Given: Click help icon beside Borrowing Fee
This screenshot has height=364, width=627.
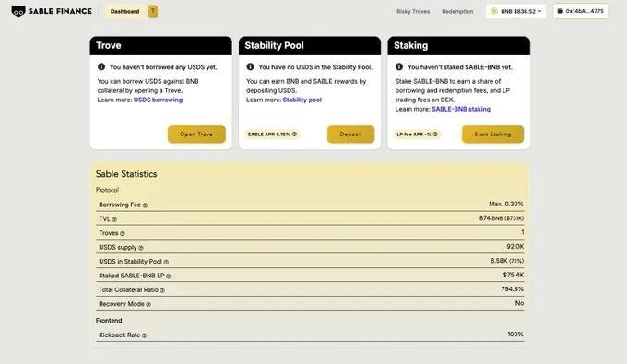Looking at the screenshot, I should point(145,205).
